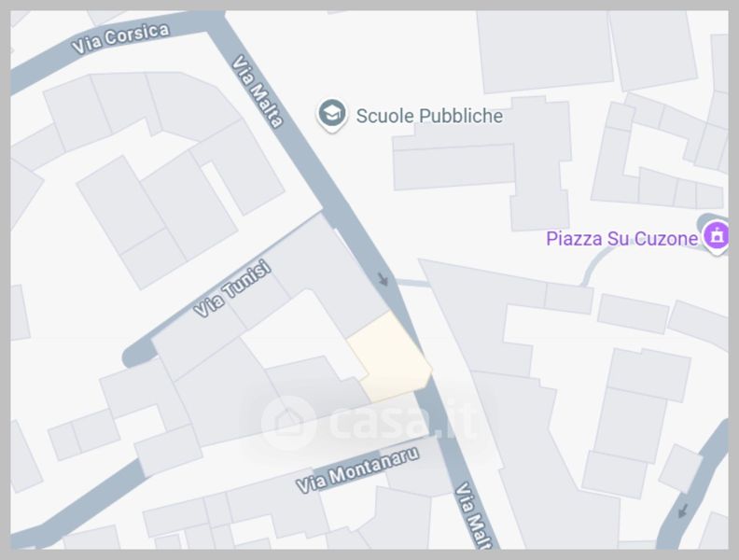Click the Via Tunisi street label
The width and height of the screenshot is (739, 560).
[233, 288]
